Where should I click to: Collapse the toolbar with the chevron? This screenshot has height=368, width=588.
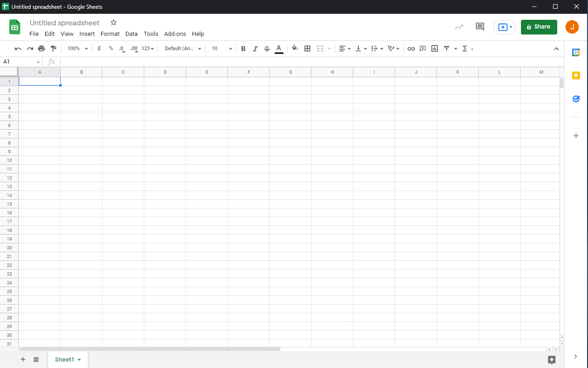click(x=556, y=48)
